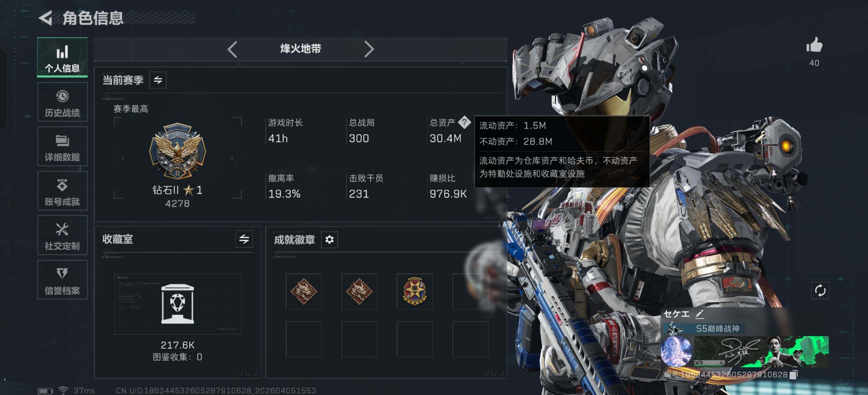Open the 社交定制 section
The width and height of the screenshot is (868, 395).
tap(62, 235)
